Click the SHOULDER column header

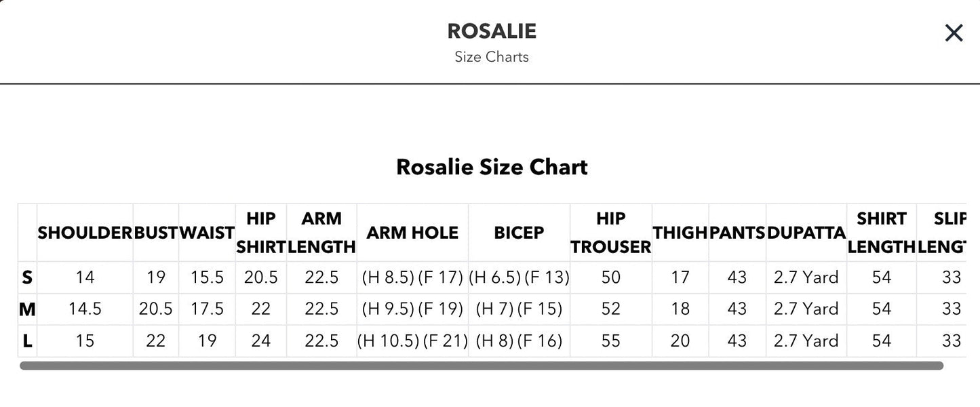(85, 232)
